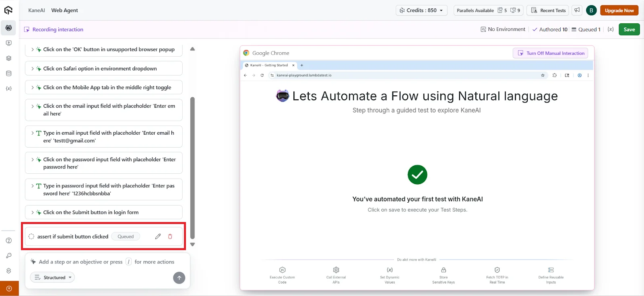Delete the queued assert step via trash icon

pyautogui.click(x=170, y=236)
